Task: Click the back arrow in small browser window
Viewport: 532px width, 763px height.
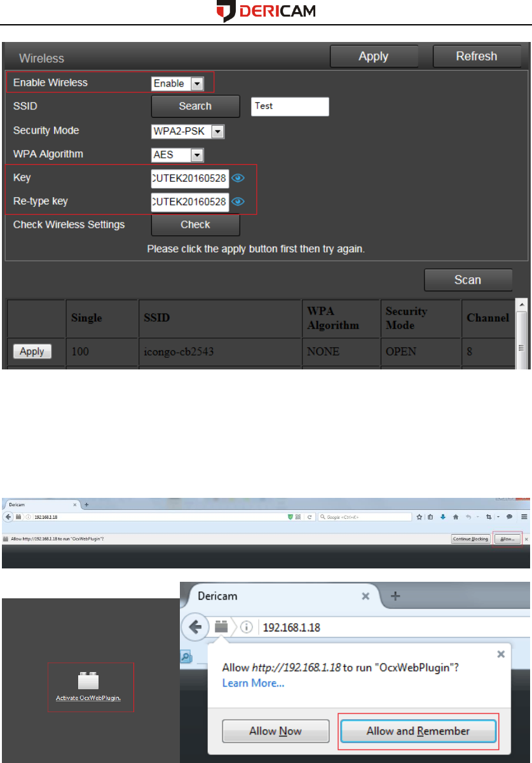Action: pos(8,517)
